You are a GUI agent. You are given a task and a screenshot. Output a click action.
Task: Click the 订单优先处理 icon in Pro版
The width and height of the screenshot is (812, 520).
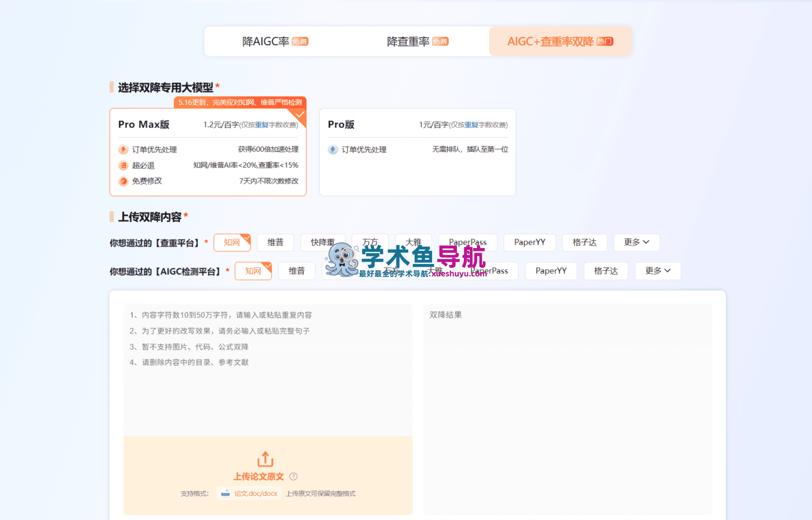(x=333, y=150)
